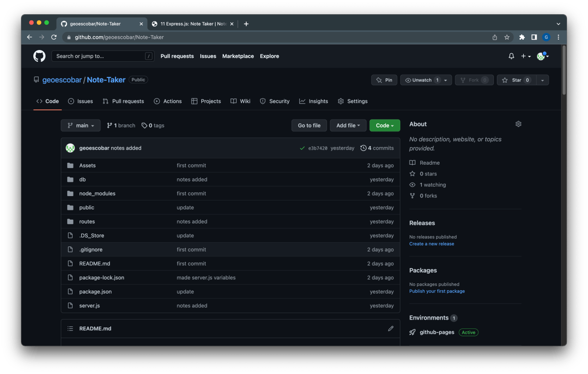The image size is (588, 374).
Task: Click the github-pages rocket icon
Action: [413, 332]
